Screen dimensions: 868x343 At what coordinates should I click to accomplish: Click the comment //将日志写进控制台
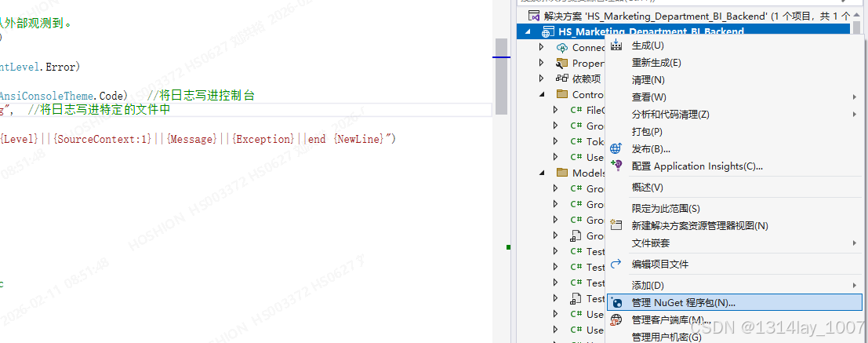(x=201, y=95)
